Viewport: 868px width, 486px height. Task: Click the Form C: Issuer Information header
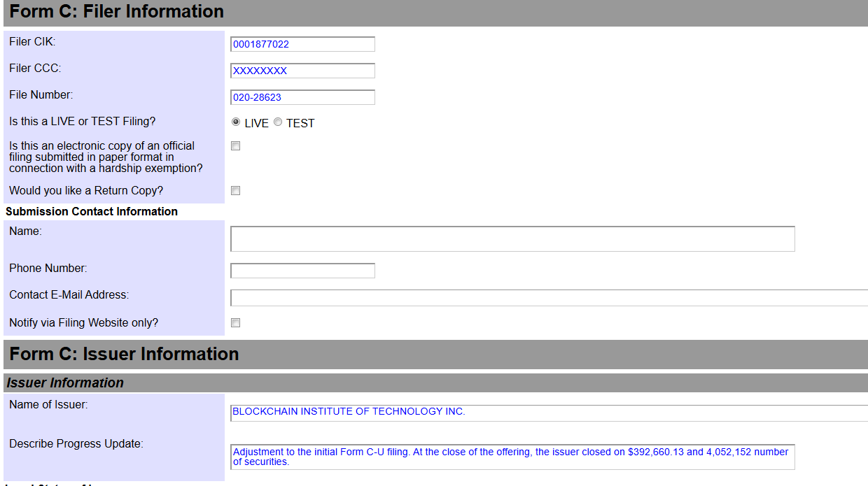tap(125, 354)
